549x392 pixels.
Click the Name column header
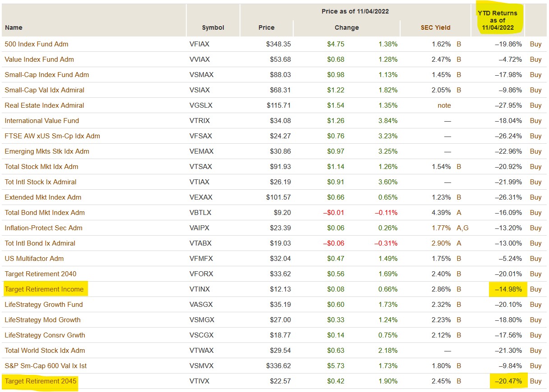pyautogui.click(x=14, y=27)
